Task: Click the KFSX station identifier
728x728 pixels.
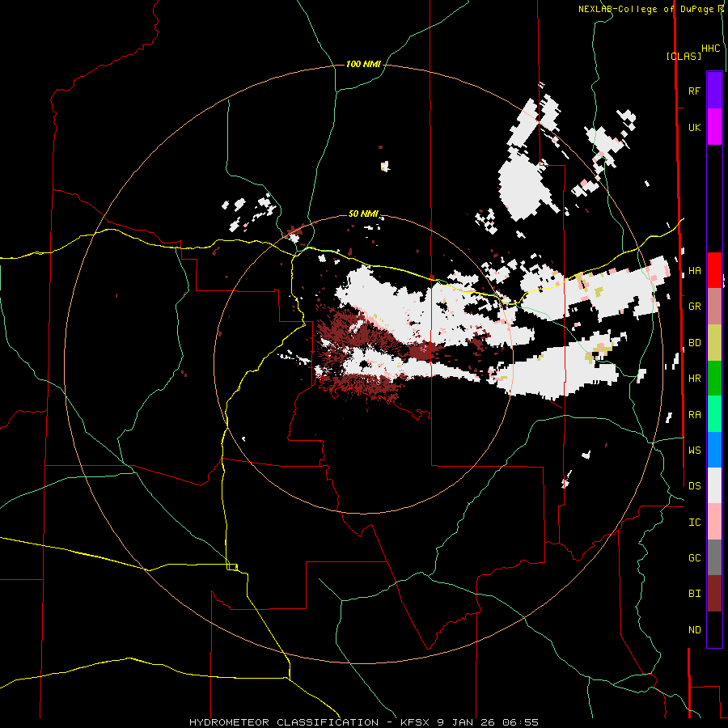Action: [x=415, y=722]
